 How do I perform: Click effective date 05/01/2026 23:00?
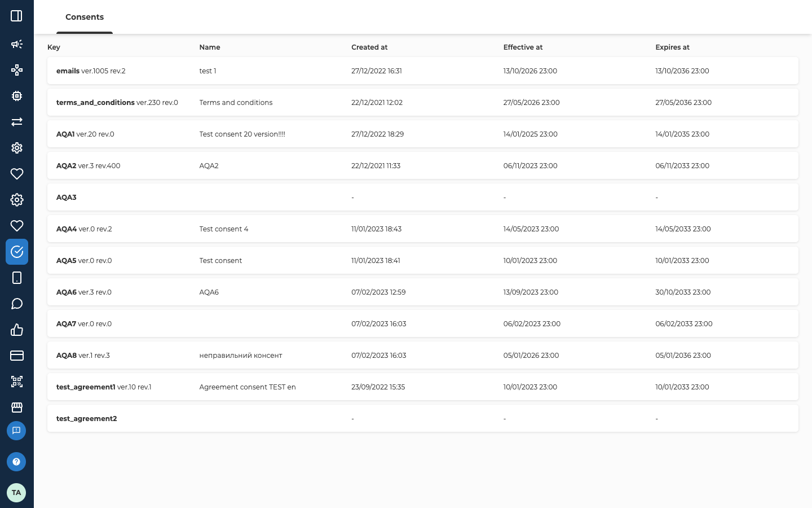tap(531, 356)
